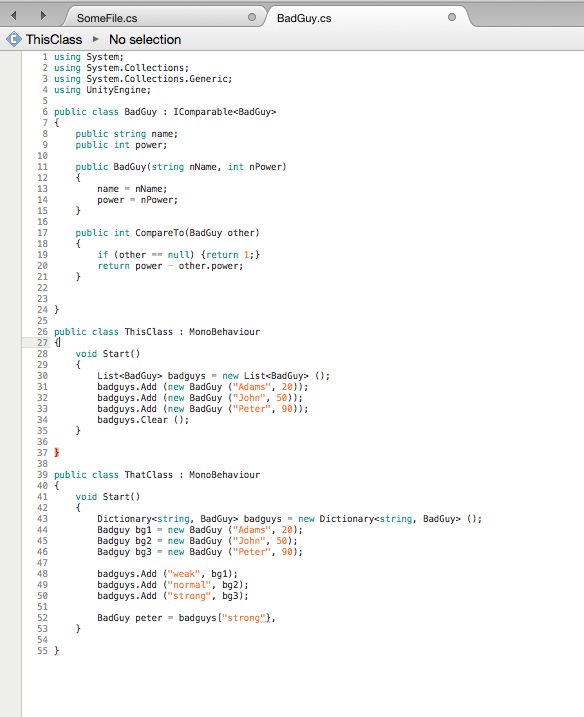Screen dimensions: 584x717
Task: Click the ThatClass class name
Action: pyautogui.click(x=149, y=475)
